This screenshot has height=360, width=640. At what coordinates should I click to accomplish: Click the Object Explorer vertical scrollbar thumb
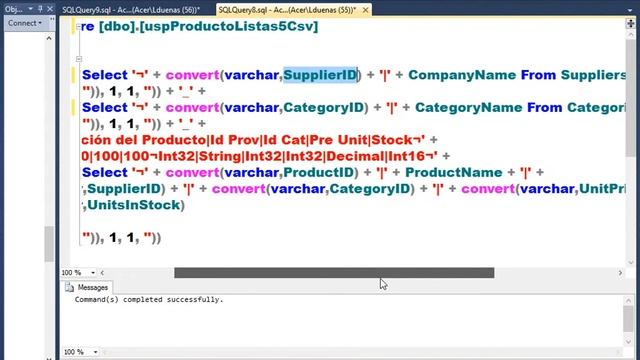click(49, 244)
